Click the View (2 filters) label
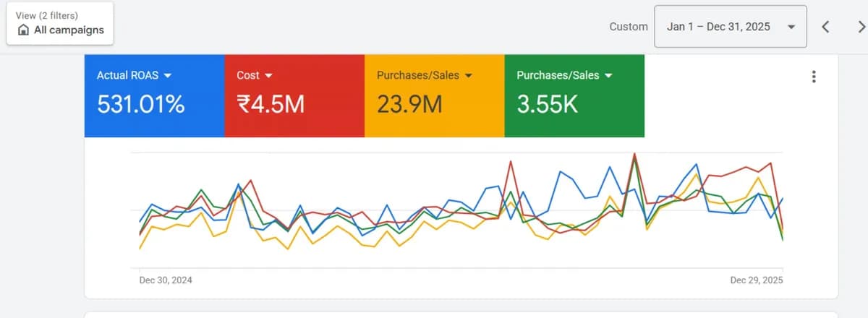This screenshot has height=318, width=868. click(47, 15)
